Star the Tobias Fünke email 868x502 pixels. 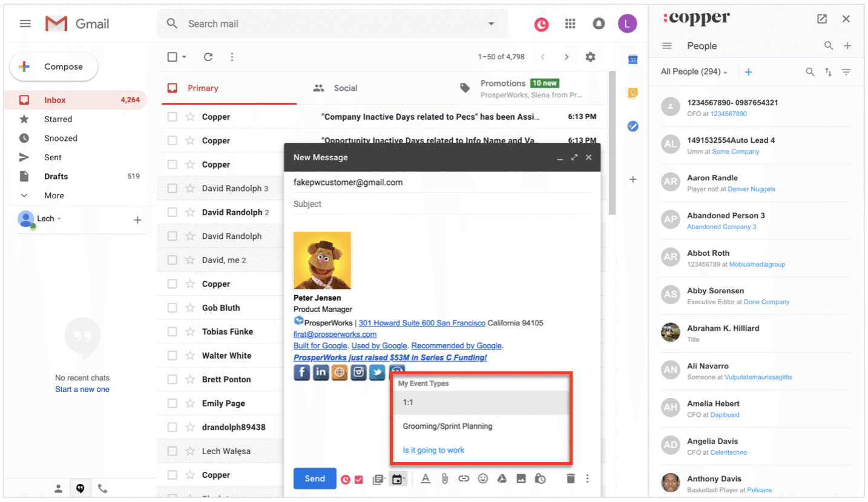pyautogui.click(x=190, y=331)
